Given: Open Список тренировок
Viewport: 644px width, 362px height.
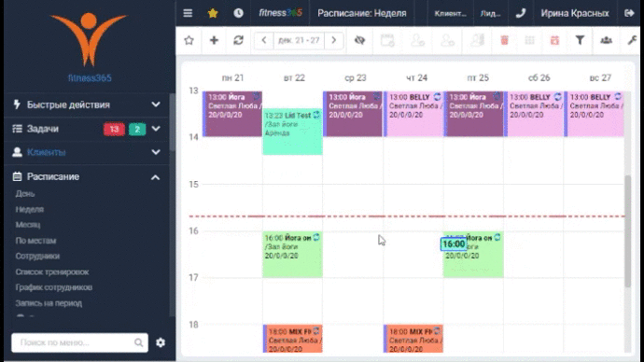Looking at the screenshot, I should 52,271.
